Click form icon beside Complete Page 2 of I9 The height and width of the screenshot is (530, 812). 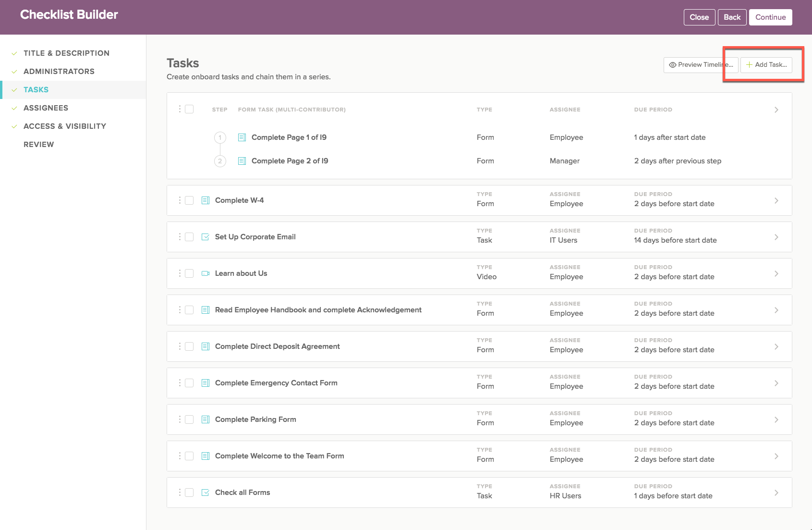(242, 161)
